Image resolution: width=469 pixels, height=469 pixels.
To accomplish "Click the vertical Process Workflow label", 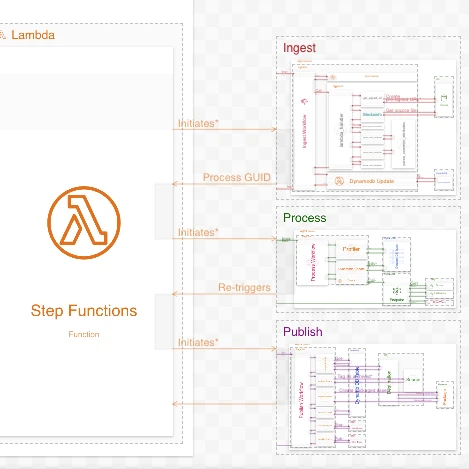I will pyautogui.click(x=313, y=262).
